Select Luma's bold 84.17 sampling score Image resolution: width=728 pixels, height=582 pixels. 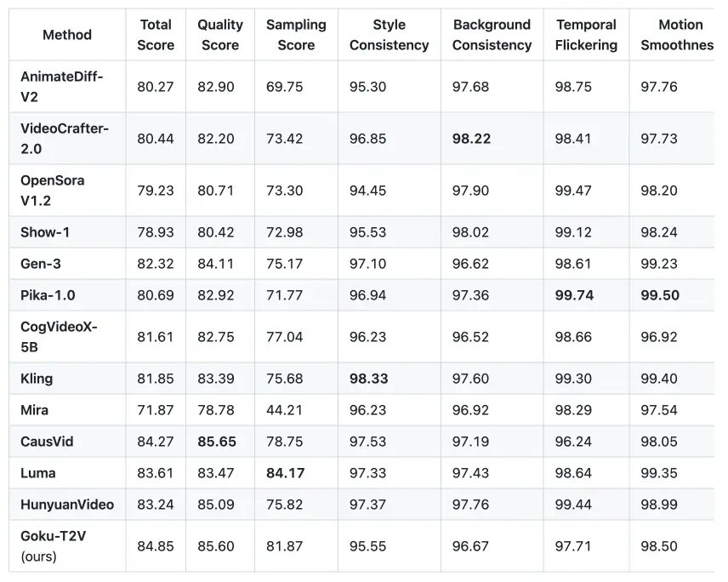click(286, 473)
